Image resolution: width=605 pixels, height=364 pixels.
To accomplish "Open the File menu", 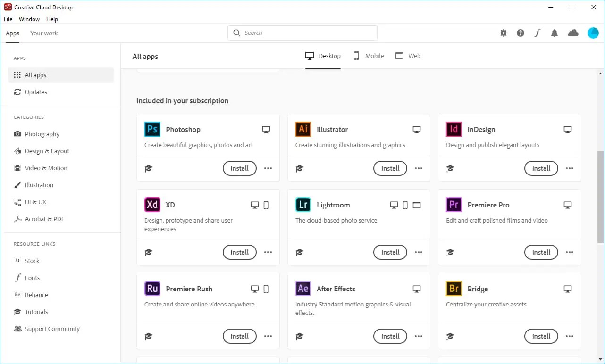I will coord(8,19).
